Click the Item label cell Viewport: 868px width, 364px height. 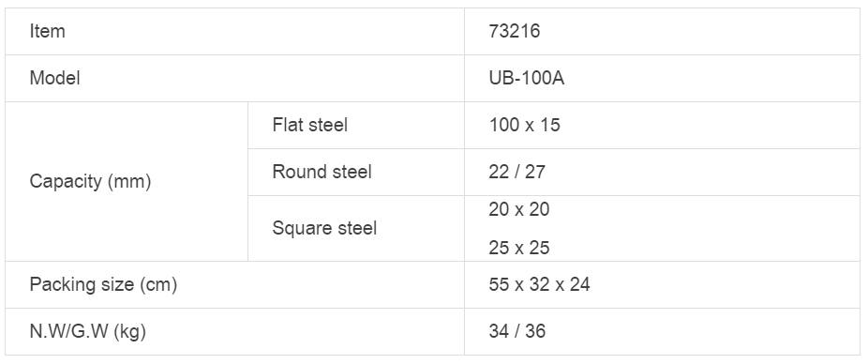coord(234,32)
